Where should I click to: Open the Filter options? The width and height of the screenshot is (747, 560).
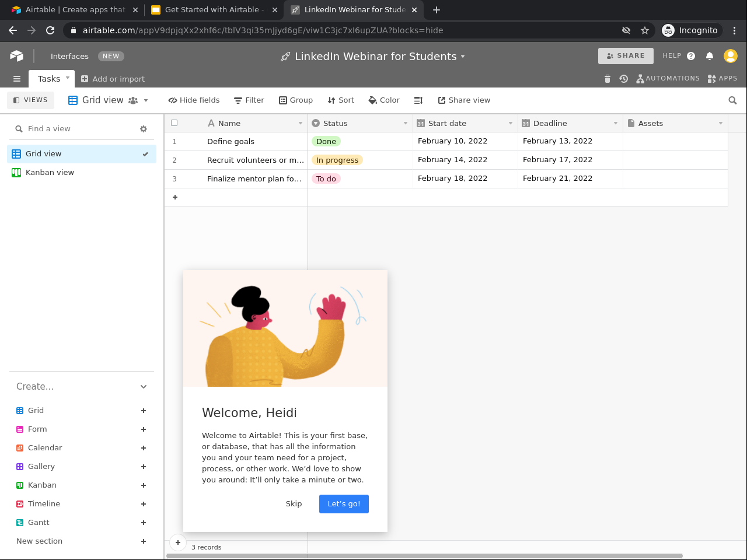pyautogui.click(x=249, y=100)
